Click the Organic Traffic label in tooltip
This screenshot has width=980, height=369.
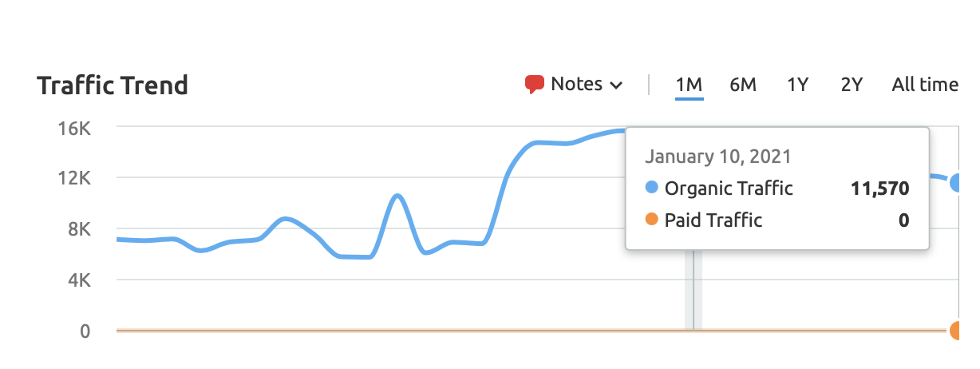click(729, 188)
